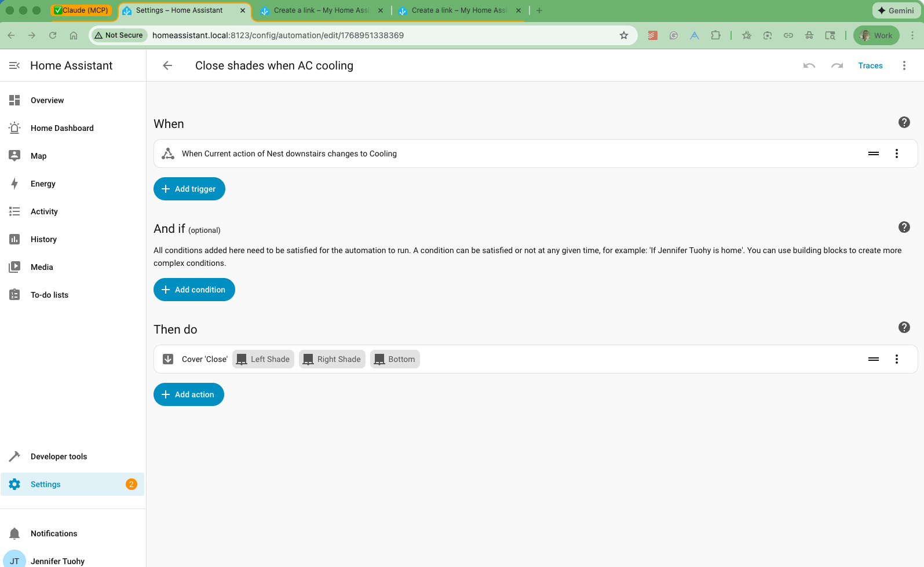Click the browser reload button
Screen dimensions: 924x567
[x=53, y=35]
